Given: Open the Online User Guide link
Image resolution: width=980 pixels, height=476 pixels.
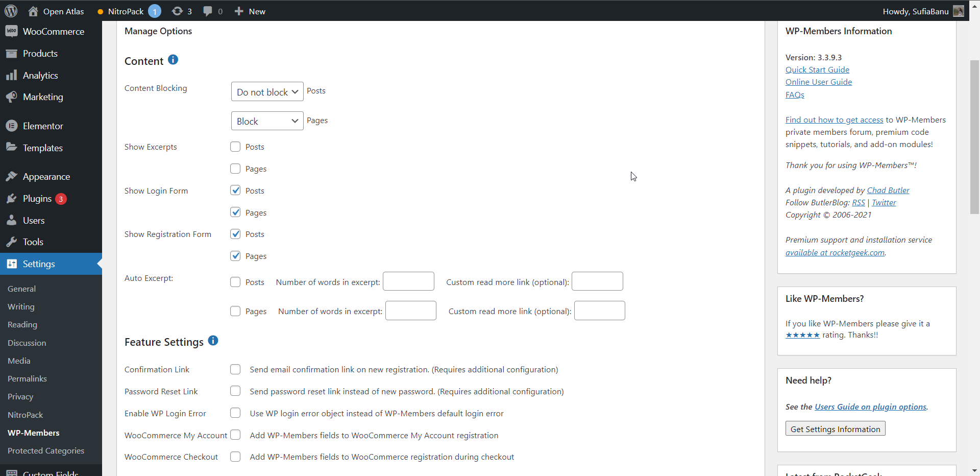Looking at the screenshot, I should pyautogui.click(x=819, y=82).
